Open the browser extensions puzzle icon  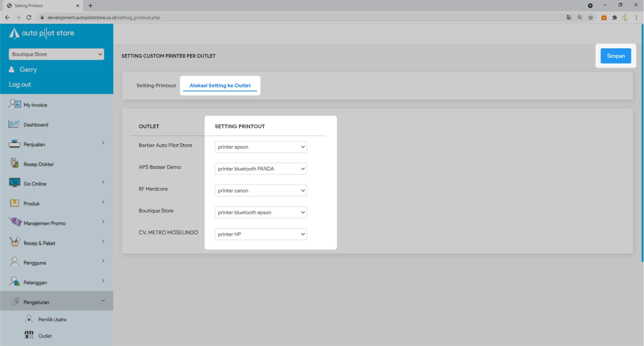[615, 18]
